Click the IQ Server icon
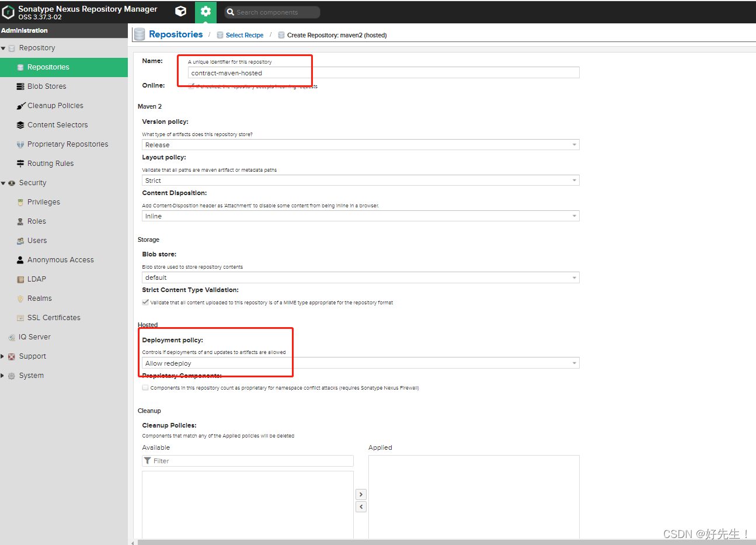Screen dimensions: 756x545 (x=12, y=337)
